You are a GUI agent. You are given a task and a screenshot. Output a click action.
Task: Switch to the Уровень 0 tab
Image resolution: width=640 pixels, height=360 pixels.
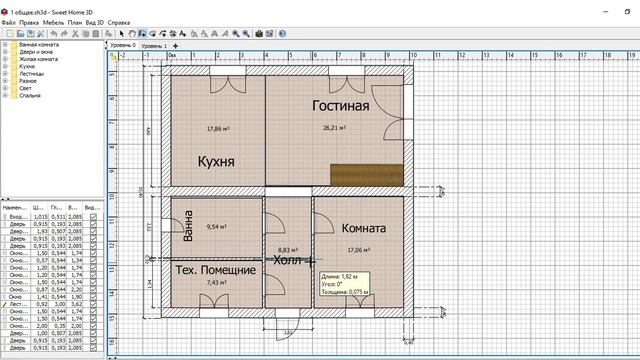tap(123, 45)
